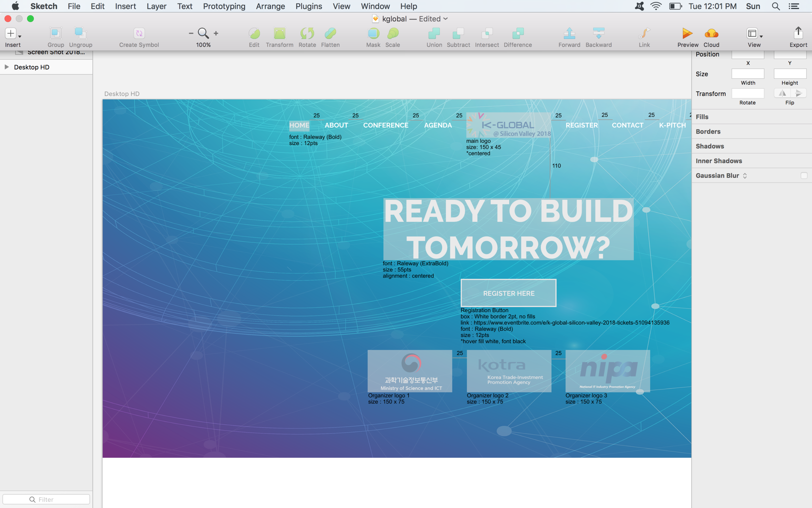This screenshot has height=508, width=812.
Task: Click the Filter field in the sidebar
Action: click(46, 499)
